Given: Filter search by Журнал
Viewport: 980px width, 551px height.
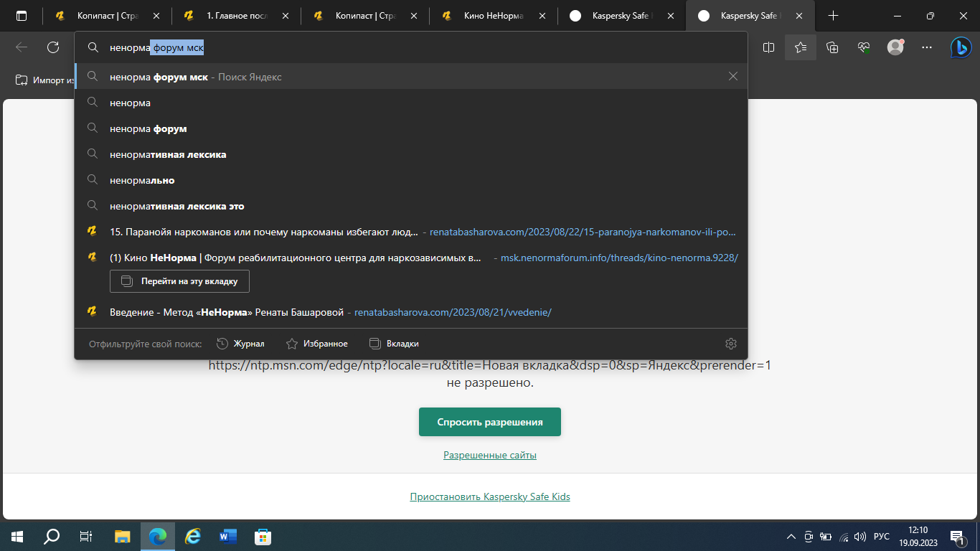Looking at the screenshot, I should pyautogui.click(x=240, y=344).
